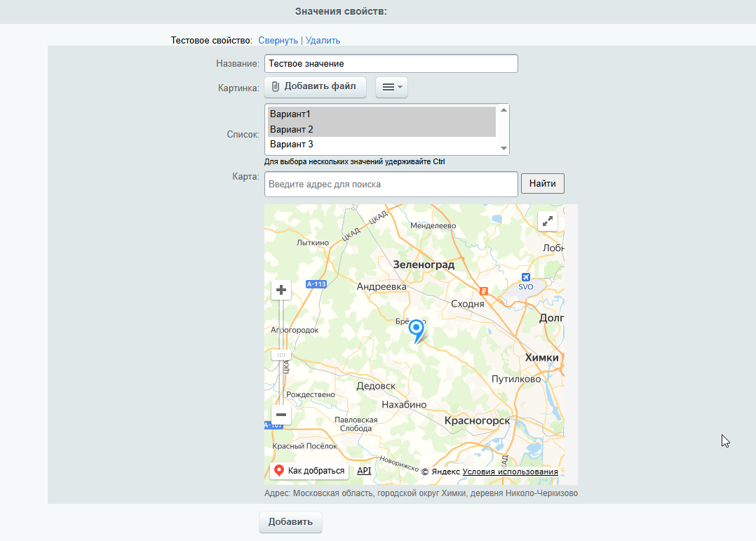The image size is (756, 541).
Task: Collapse the property via Свернуть link
Action: click(x=278, y=41)
